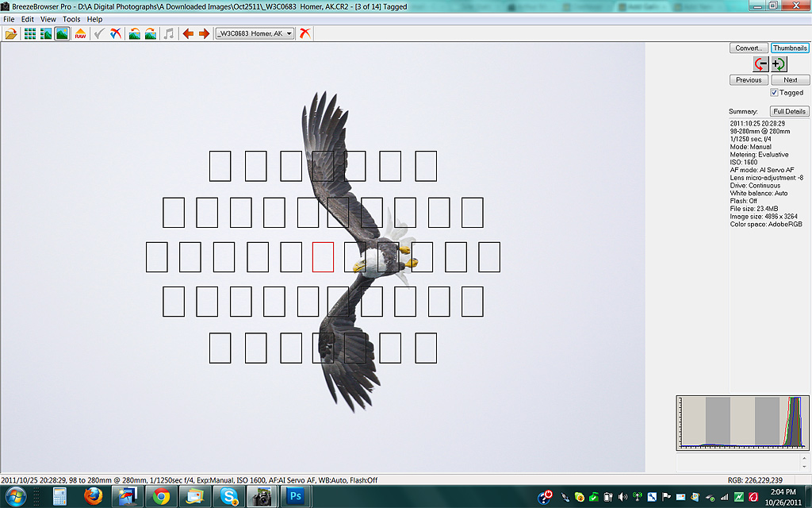Open the Tools menu
The image size is (812, 508).
click(x=71, y=19)
